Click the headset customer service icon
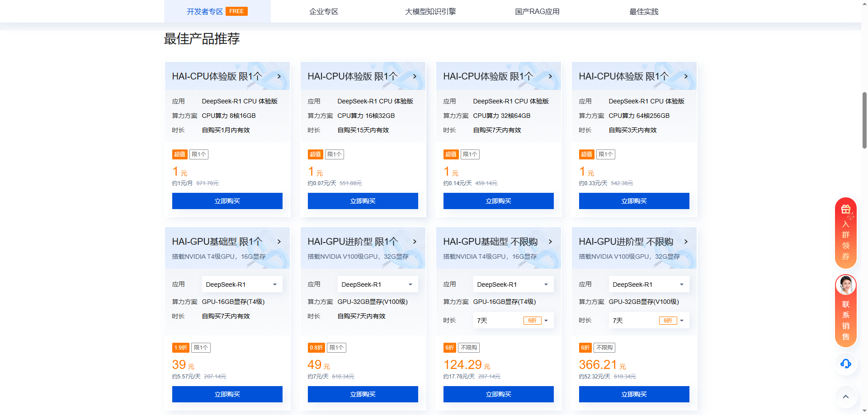This screenshot has height=415, width=868. [846, 364]
